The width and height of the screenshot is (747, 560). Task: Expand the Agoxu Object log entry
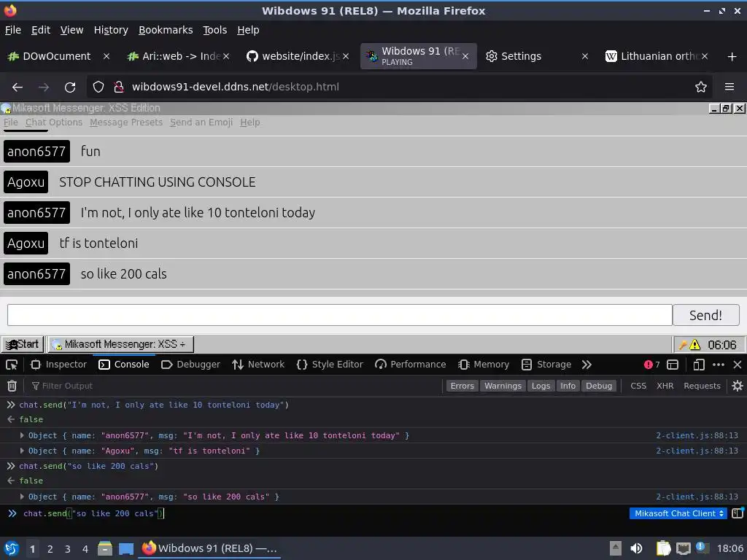coord(22,451)
